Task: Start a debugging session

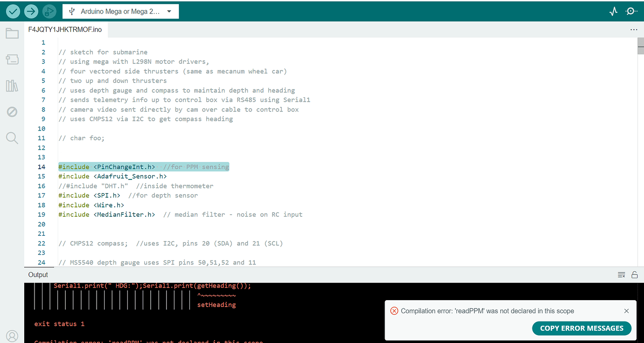Action: [x=49, y=11]
